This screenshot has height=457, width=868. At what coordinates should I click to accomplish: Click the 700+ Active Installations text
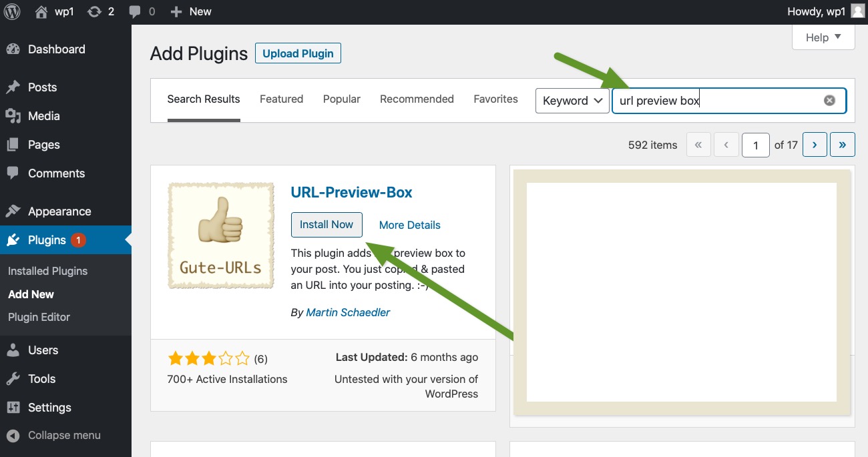tap(227, 379)
